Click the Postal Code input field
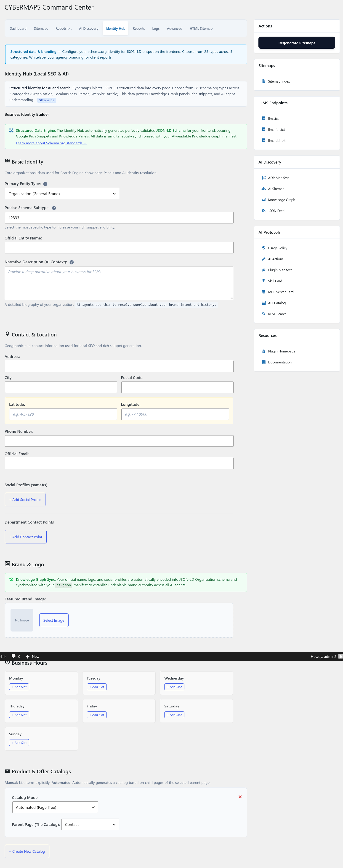Viewport: 343px width, 868px height. (177, 387)
